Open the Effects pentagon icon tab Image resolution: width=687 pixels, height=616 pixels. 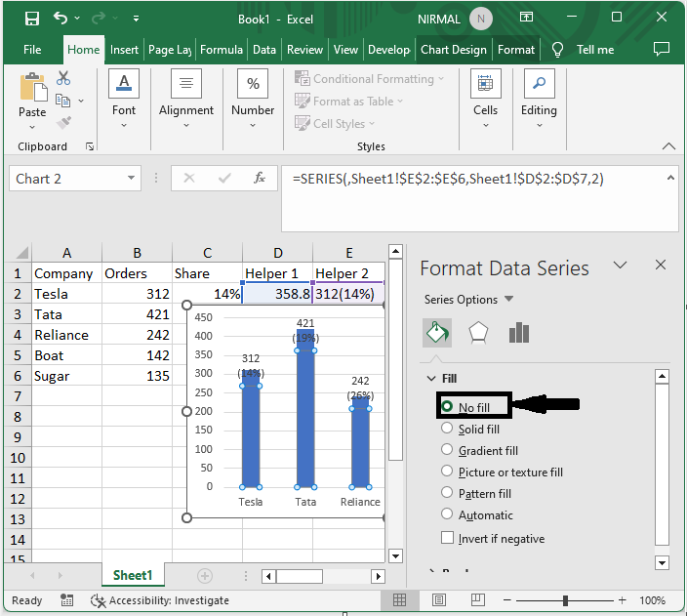click(x=478, y=333)
